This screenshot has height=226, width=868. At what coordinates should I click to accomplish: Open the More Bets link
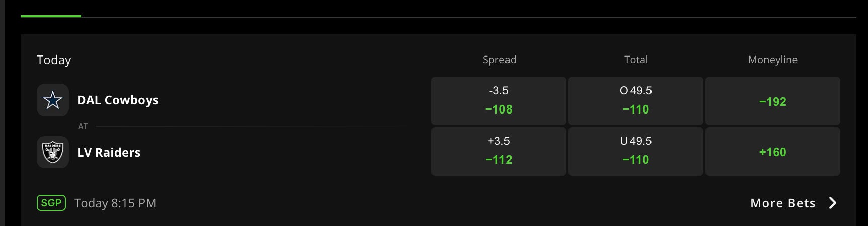782,203
